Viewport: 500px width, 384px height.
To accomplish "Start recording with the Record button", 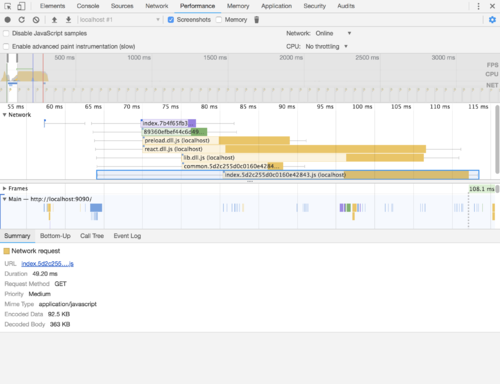I will (7, 20).
